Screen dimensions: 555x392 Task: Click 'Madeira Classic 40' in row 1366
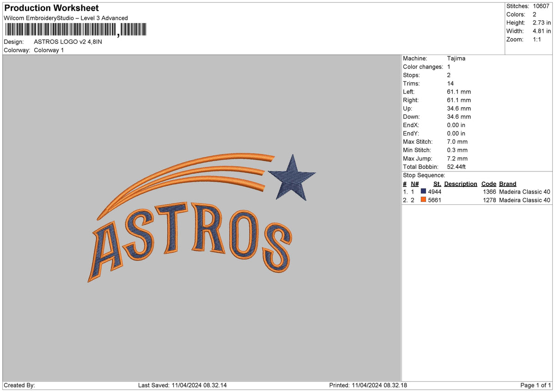point(525,192)
